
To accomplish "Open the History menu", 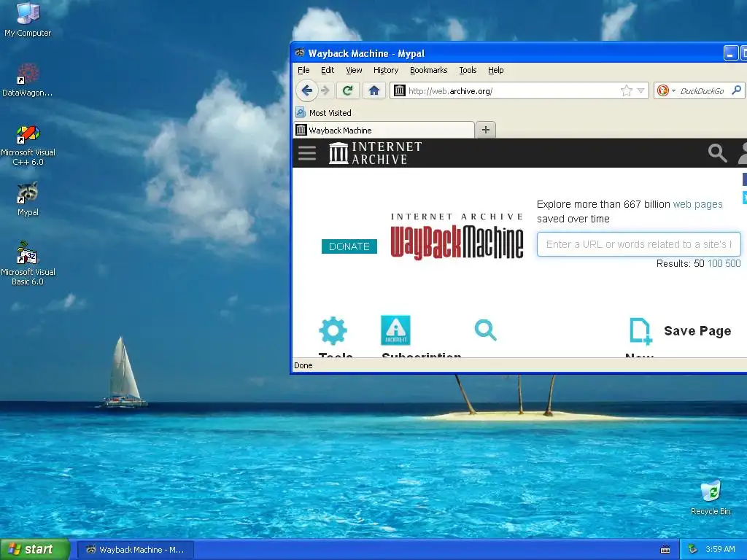I will coord(386,70).
